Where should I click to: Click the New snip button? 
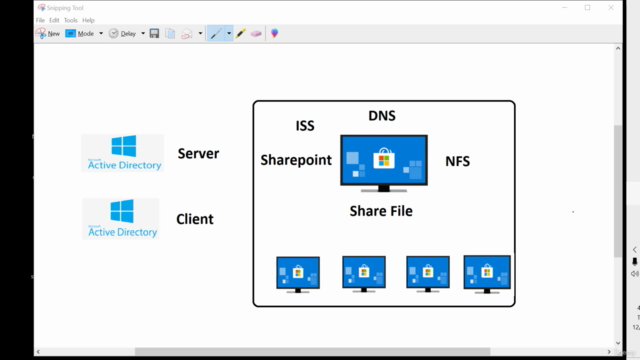[x=48, y=33]
